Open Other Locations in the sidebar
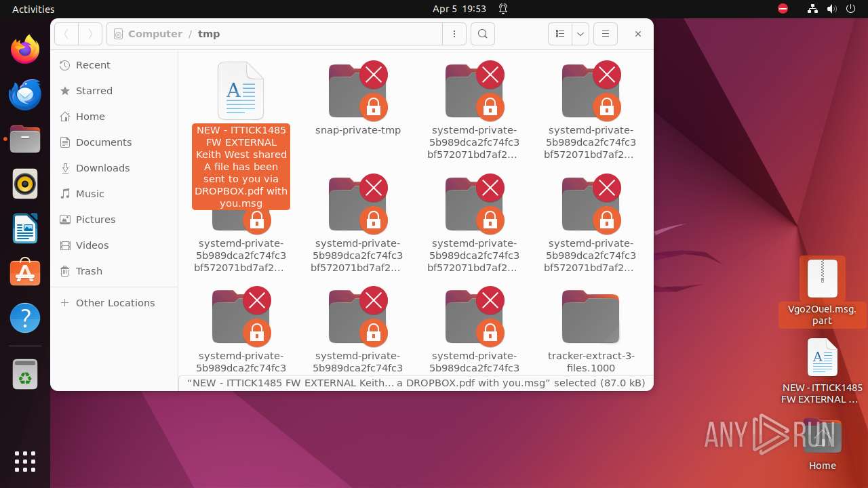Screen dimensions: 868x488 114,303
